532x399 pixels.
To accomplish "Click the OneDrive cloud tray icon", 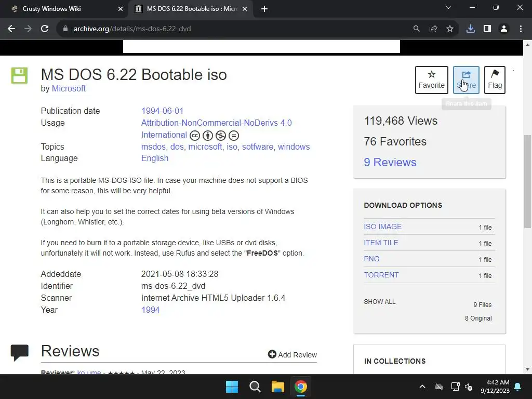I will 439,387.
